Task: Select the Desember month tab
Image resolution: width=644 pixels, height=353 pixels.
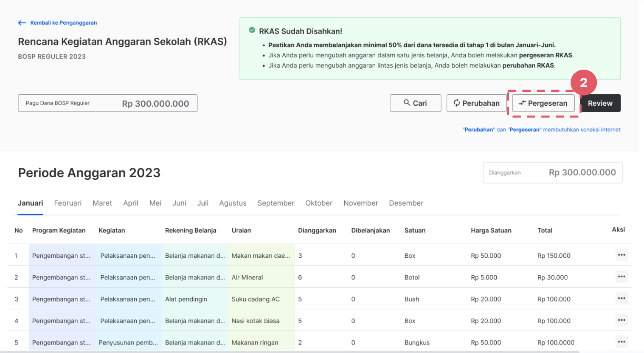Action: (406, 203)
